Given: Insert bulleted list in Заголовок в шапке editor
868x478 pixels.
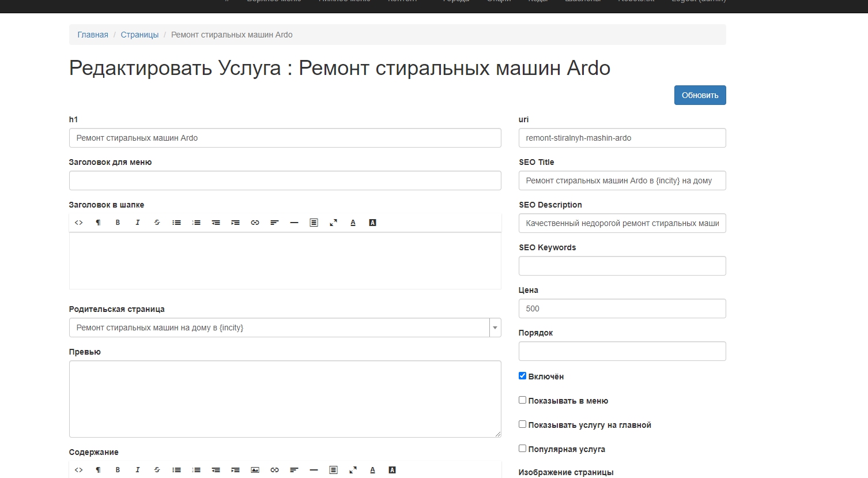Looking at the screenshot, I should pos(177,223).
